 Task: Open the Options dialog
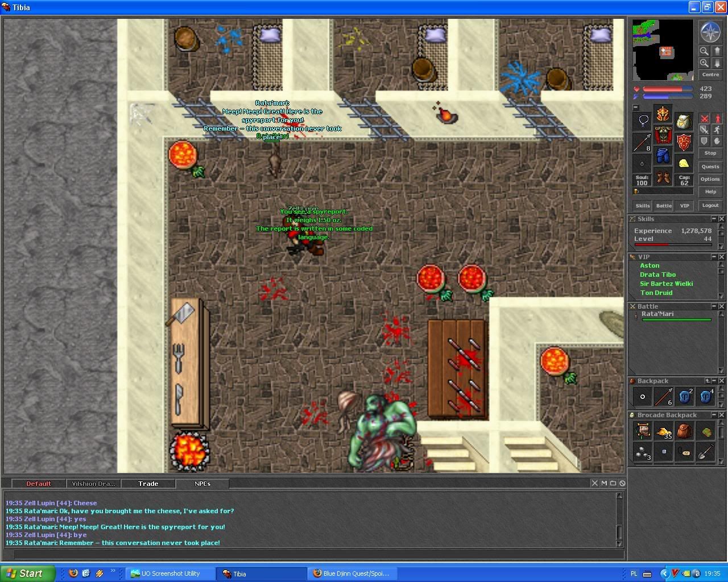coord(710,179)
